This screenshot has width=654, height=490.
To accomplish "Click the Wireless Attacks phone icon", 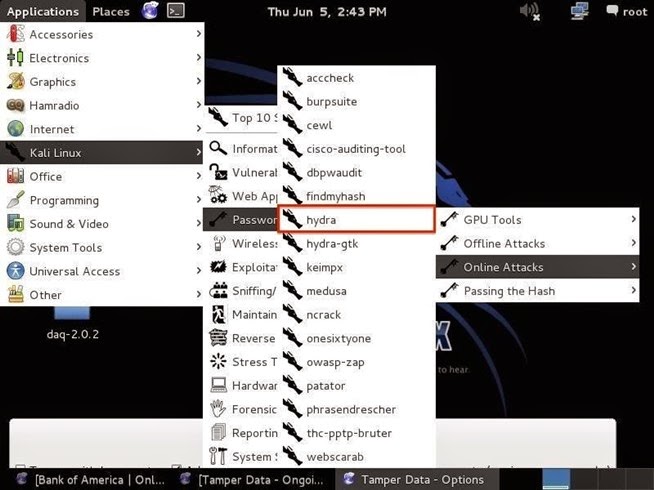I will tap(218, 243).
